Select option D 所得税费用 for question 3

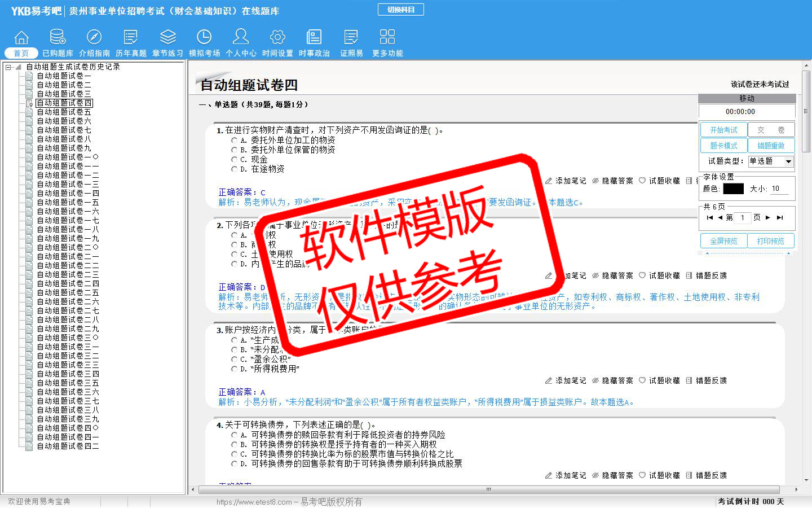[235, 369]
